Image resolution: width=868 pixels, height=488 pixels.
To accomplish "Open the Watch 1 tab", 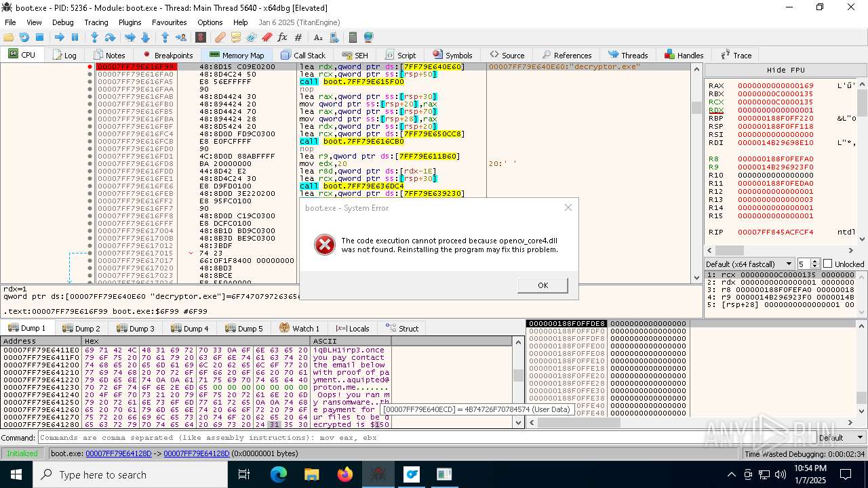I will [299, 328].
